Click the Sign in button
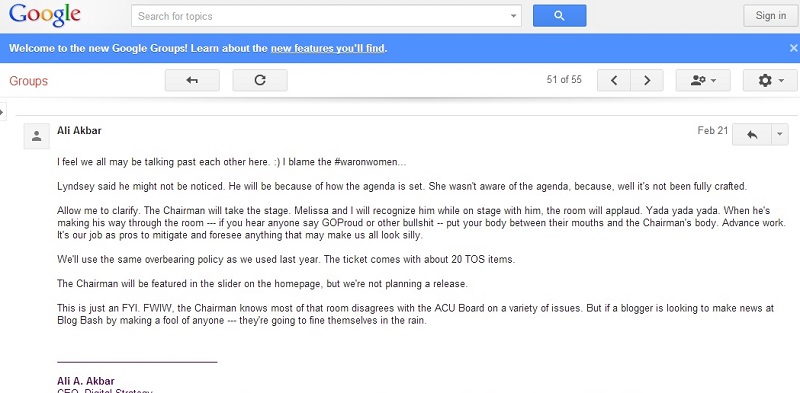 (770, 16)
